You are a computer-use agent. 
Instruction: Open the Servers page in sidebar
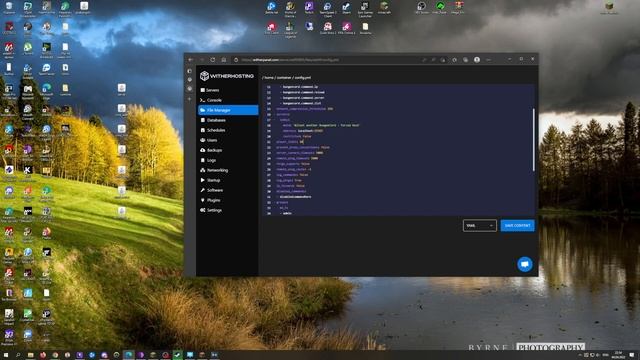(227, 90)
